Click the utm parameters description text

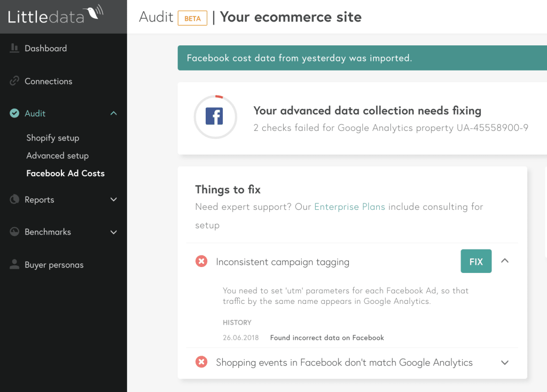tap(346, 296)
